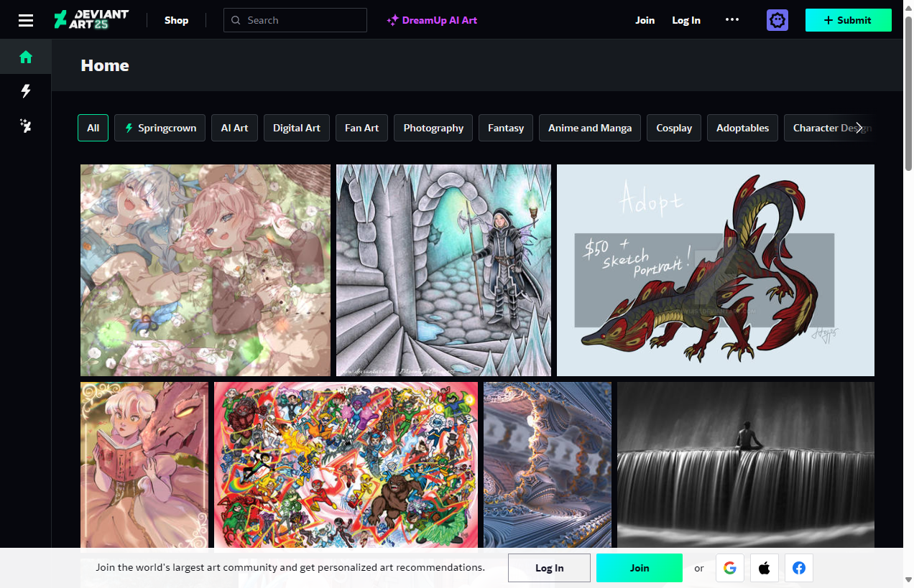The image size is (914, 588).
Task: Open the sparkle DreamUp sidebar icon
Action: [x=26, y=126]
